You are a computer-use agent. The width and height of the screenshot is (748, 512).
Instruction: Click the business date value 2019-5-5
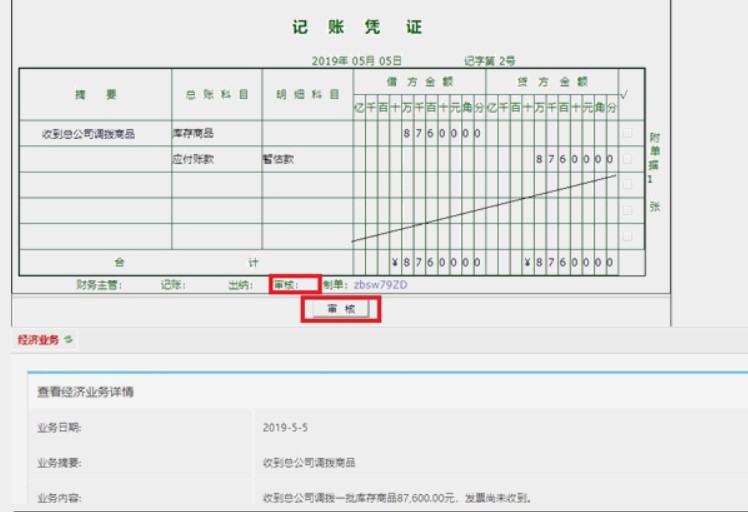click(x=285, y=427)
